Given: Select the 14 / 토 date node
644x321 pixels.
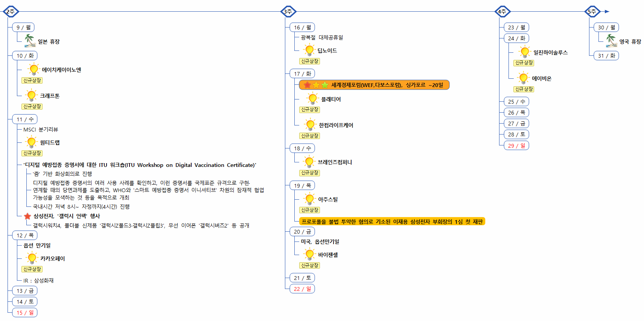Looking at the screenshot, I should pyautogui.click(x=25, y=301).
